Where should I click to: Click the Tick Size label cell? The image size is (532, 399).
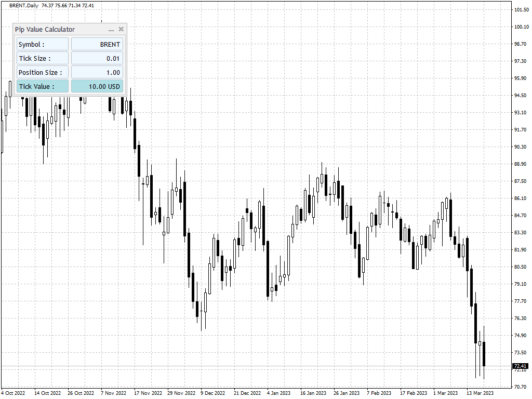tap(43, 58)
